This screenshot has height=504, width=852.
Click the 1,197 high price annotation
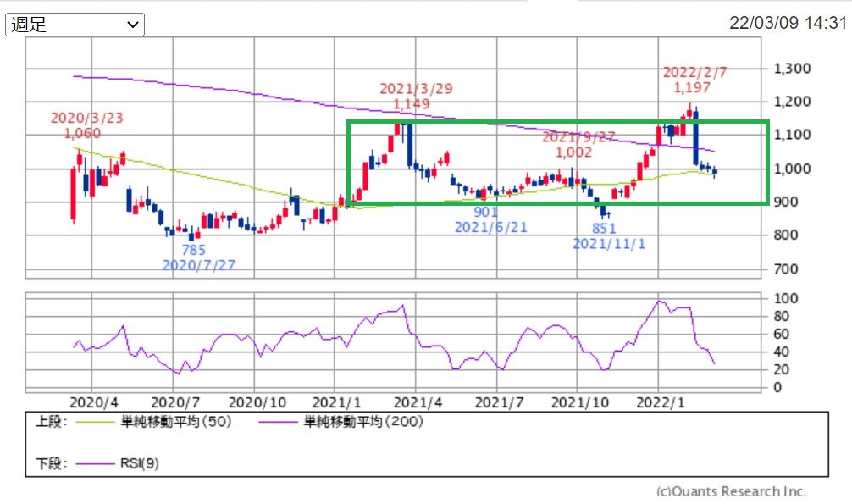[692, 87]
